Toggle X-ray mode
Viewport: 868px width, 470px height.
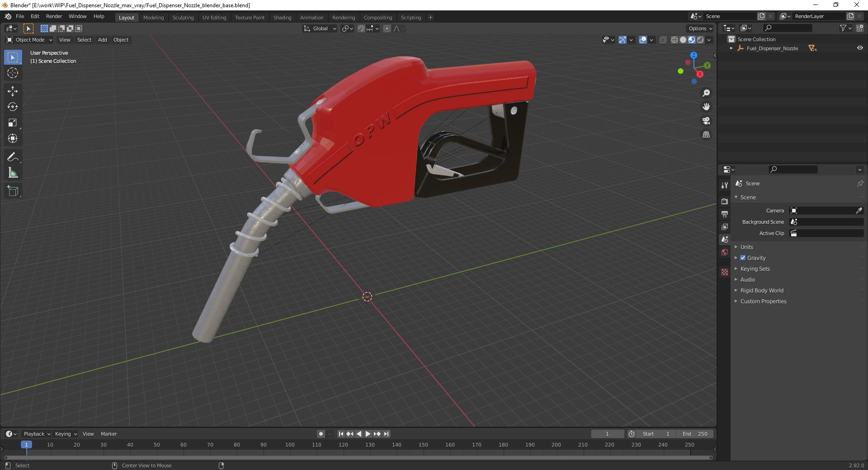tap(663, 40)
